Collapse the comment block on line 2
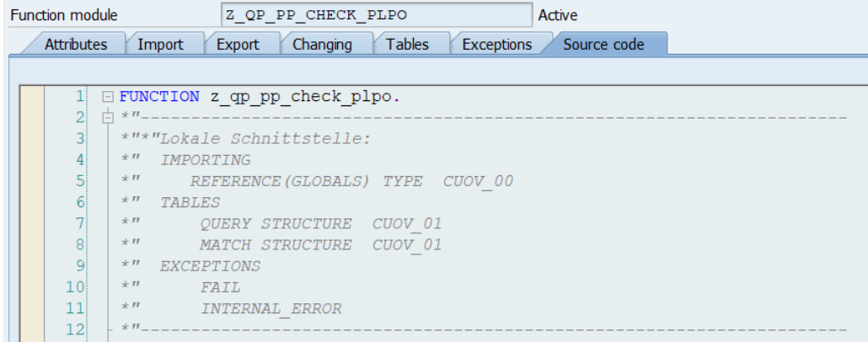Screen dimensions: 868x342 107,118
